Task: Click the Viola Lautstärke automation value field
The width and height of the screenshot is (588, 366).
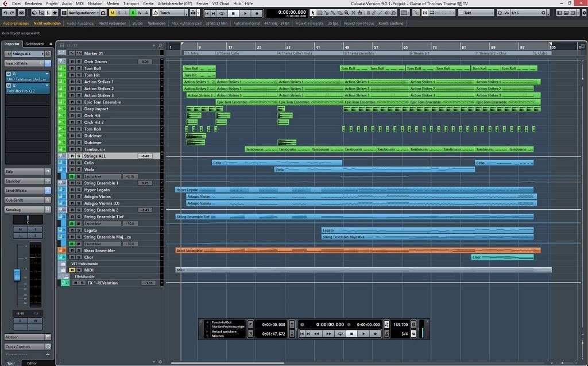Action: click(130, 176)
